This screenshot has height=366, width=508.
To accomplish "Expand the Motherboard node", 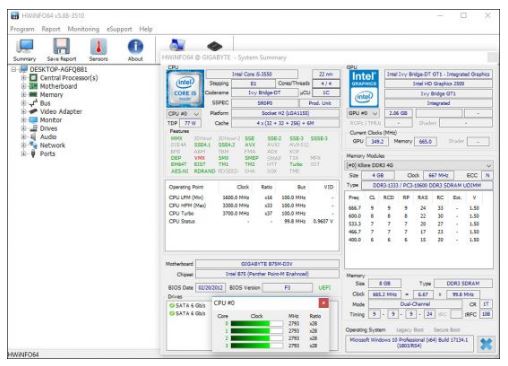I will tap(24, 86).
